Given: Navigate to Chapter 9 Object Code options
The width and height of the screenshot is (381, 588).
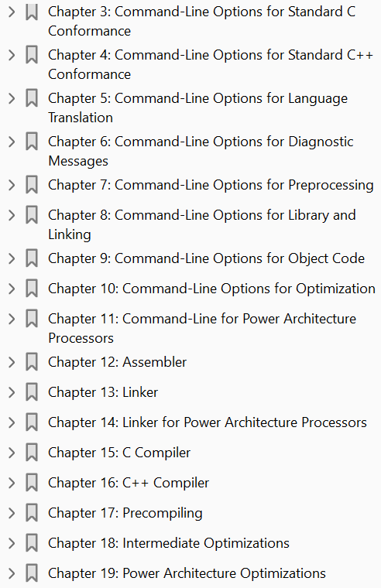Looking at the screenshot, I should (x=206, y=258).
